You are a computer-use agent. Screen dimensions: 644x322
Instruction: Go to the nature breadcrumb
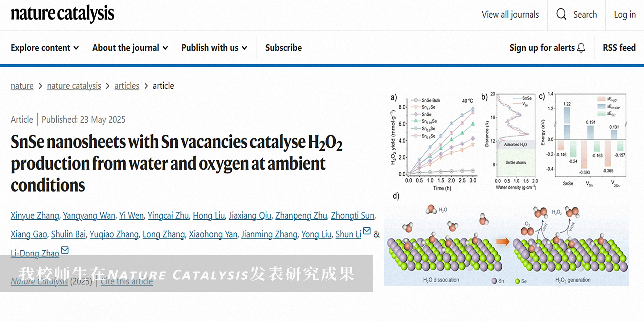pos(22,86)
